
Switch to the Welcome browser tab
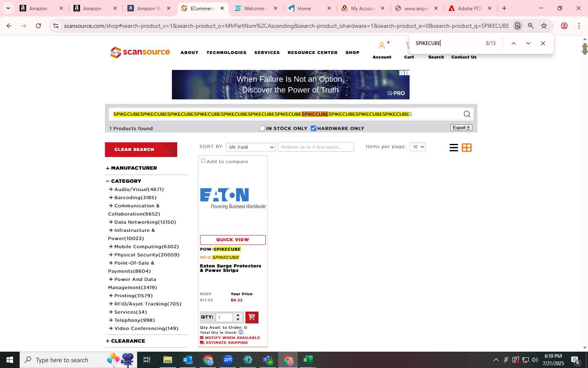click(256, 8)
